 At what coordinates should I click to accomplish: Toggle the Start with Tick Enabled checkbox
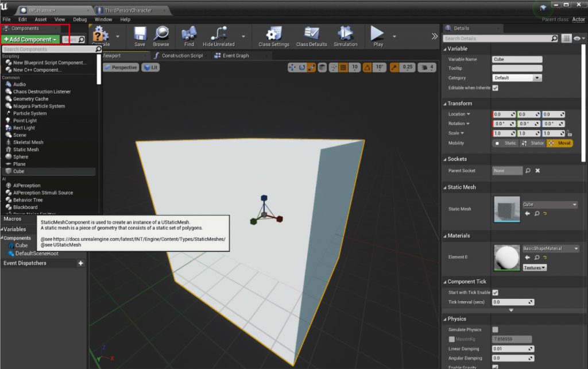pyautogui.click(x=496, y=293)
